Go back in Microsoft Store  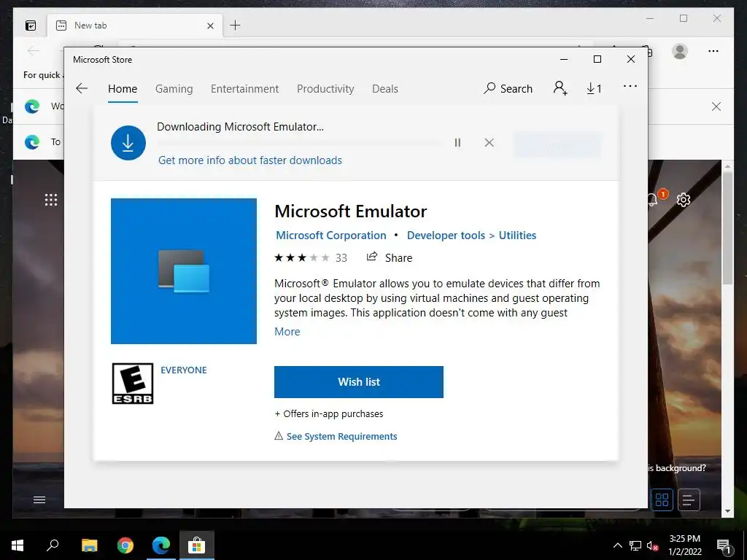click(82, 88)
